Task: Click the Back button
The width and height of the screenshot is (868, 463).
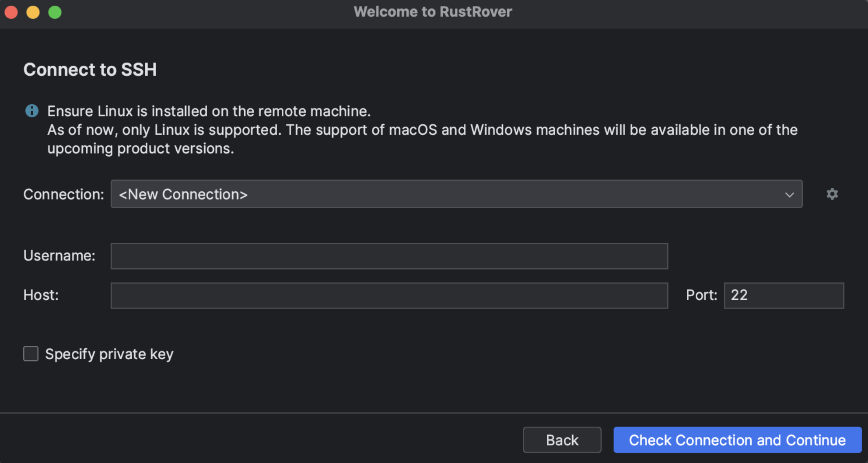Action: [x=562, y=440]
